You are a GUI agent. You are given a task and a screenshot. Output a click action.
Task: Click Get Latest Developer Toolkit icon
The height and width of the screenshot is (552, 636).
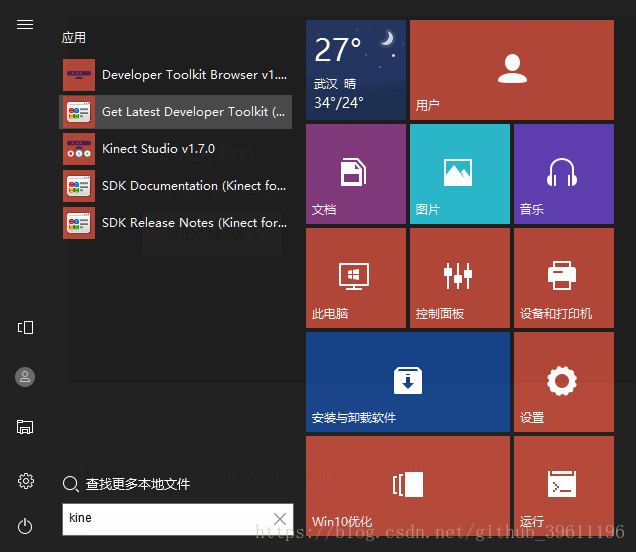[x=79, y=112]
